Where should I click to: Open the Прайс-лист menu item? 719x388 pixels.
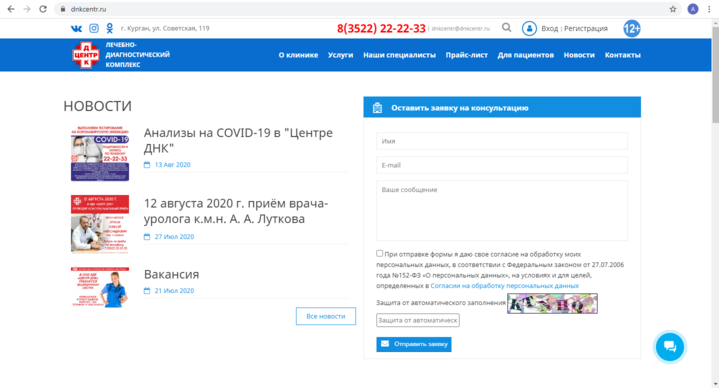click(x=467, y=55)
